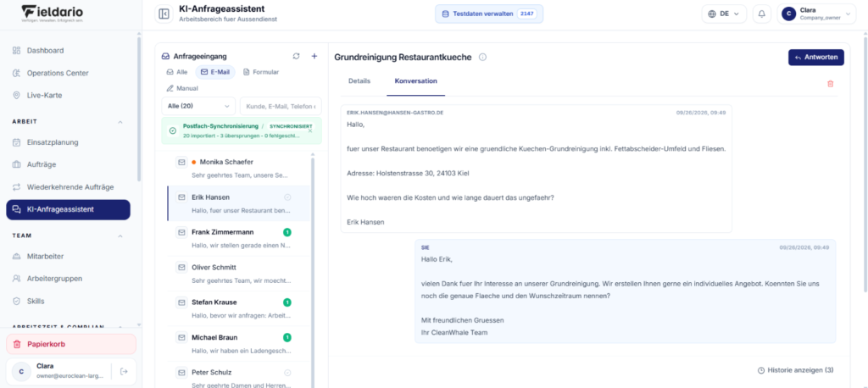Open the DE language dropdown
Image resolution: width=868 pixels, height=388 pixels.
[x=724, y=14]
